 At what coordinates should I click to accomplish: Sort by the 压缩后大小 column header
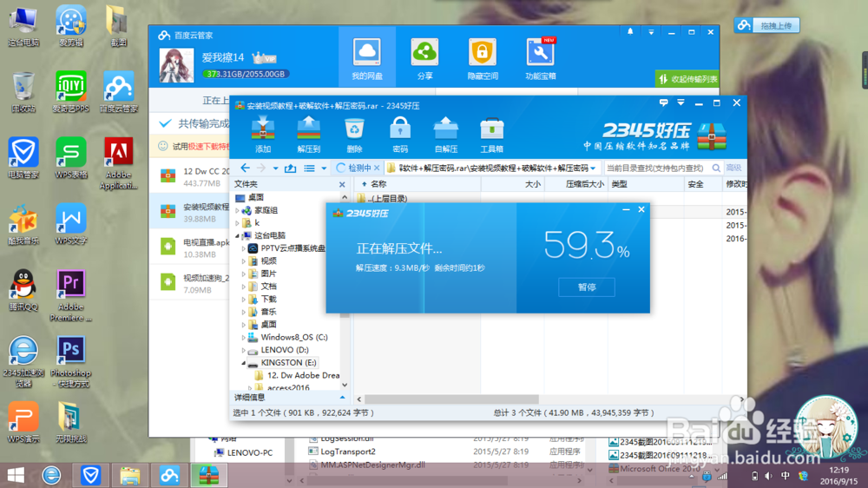[x=584, y=184]
